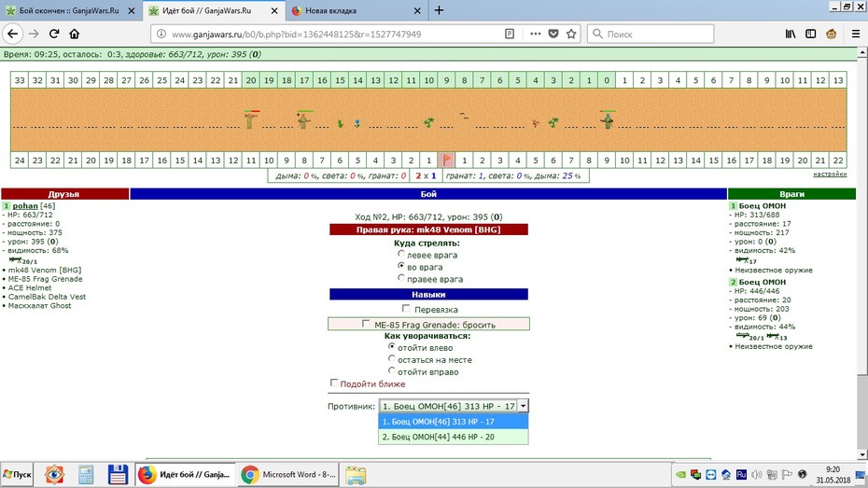
Task: Collapse the Противник dropdown arrow
Action: point(523,406)
